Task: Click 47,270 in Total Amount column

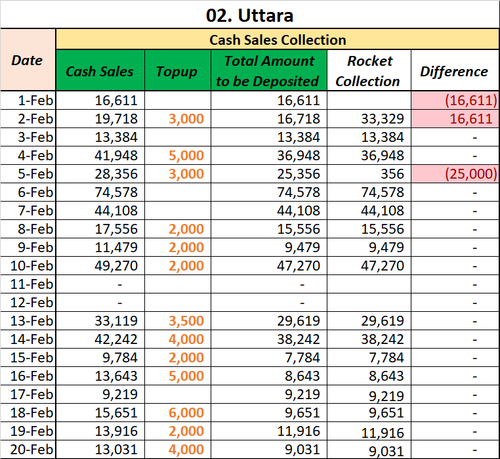Action: click(x=269, y=266)
